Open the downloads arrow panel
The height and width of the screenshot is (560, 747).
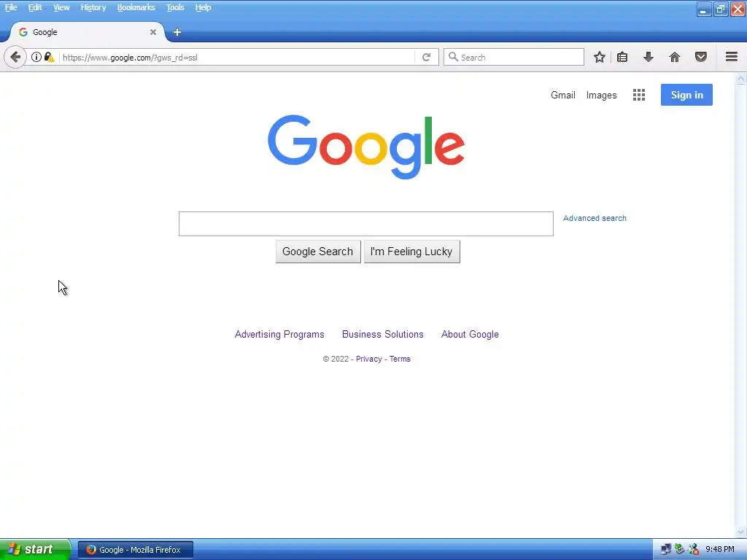[649, 58]
